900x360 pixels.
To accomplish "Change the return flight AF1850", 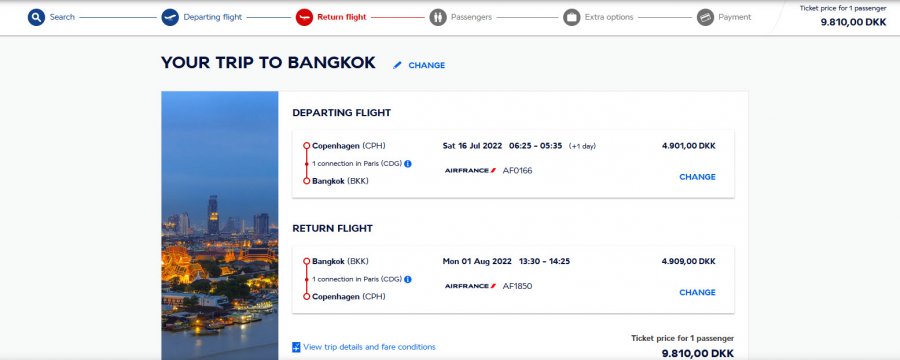I will [x=697, y=292].
